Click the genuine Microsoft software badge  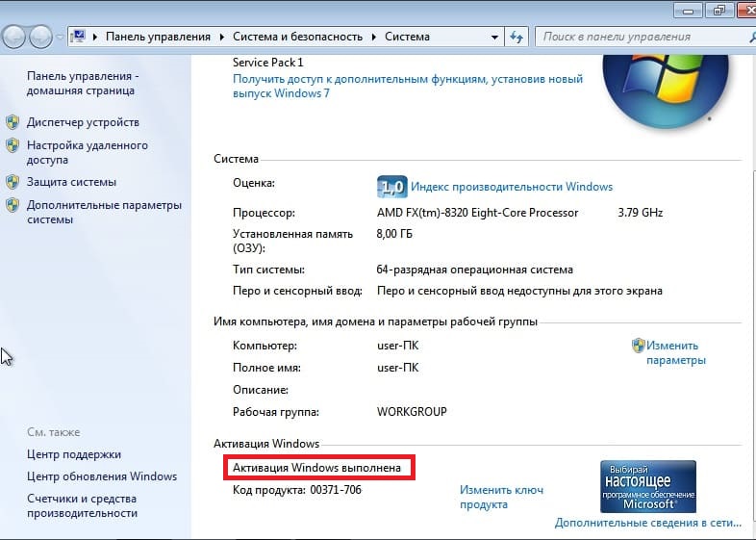coord(648,486)
